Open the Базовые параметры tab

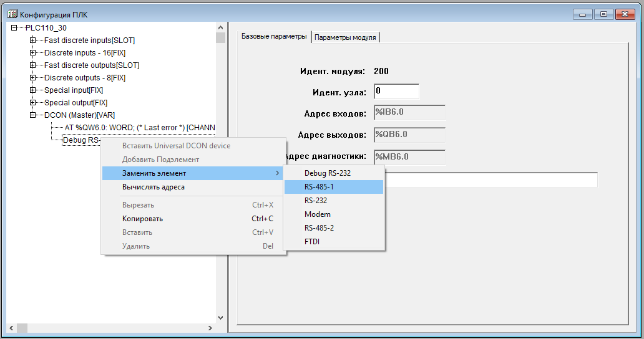coord(274,37)
